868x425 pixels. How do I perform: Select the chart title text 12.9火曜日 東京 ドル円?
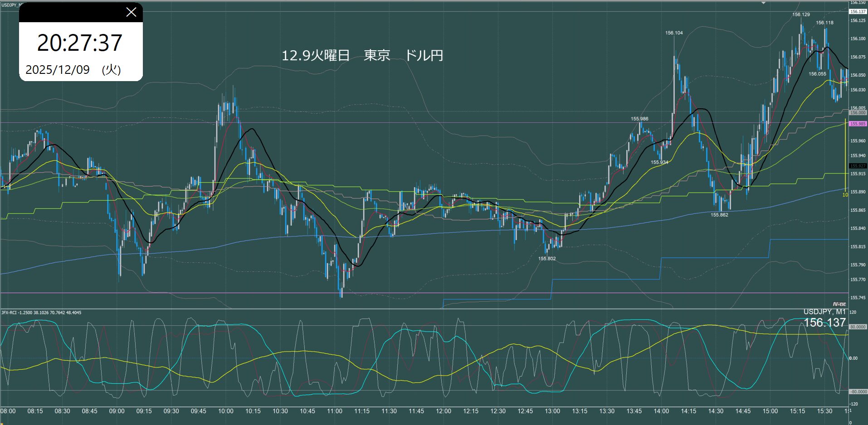[x=362, y=55]
